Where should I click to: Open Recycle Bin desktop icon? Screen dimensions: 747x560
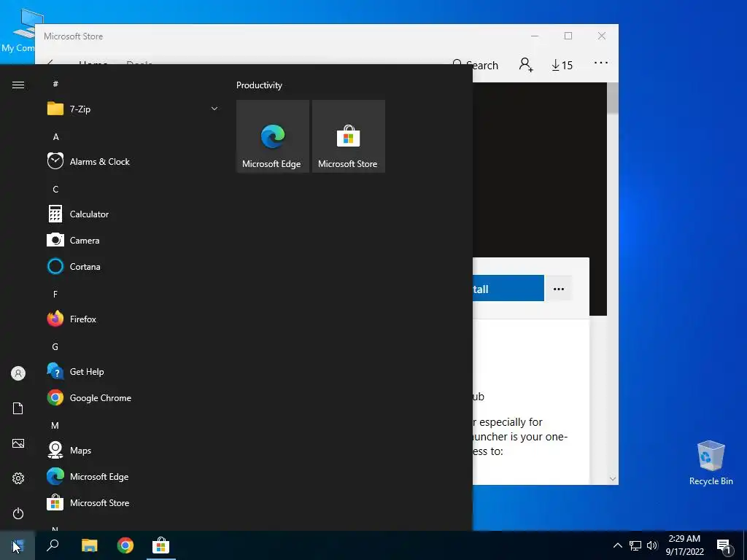coord(711,463)
